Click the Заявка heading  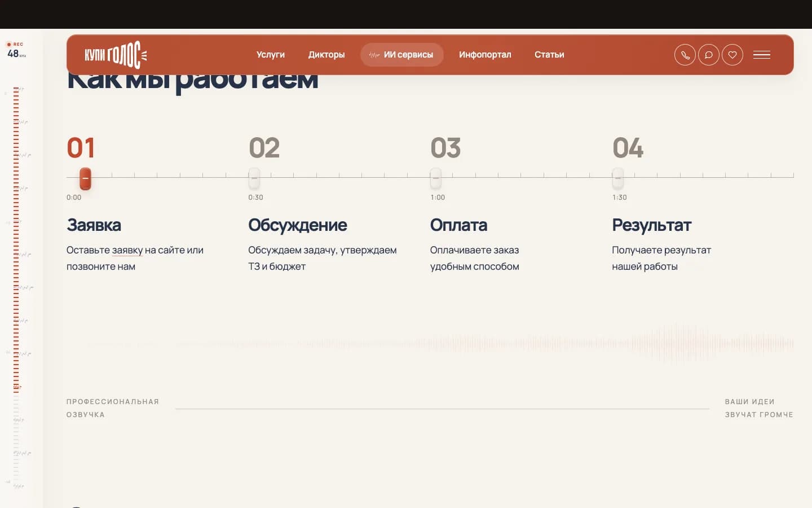coord(94,225)
